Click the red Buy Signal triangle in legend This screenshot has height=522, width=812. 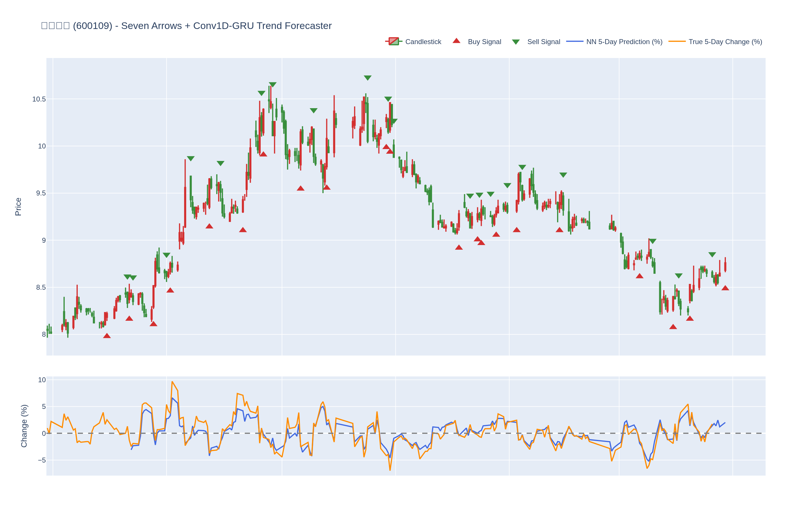tap(456, 41)
